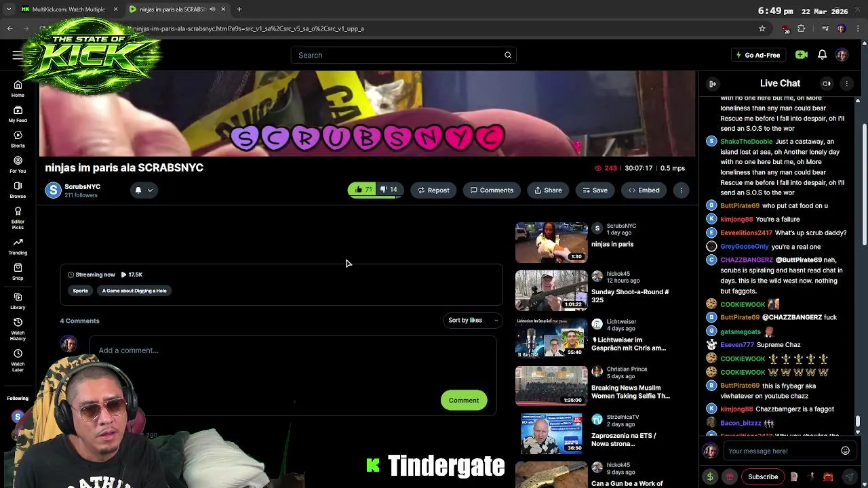This screenshot has width=868, height=488.
Task: Click the green Comment submit button
Action: tap(464, 400)
